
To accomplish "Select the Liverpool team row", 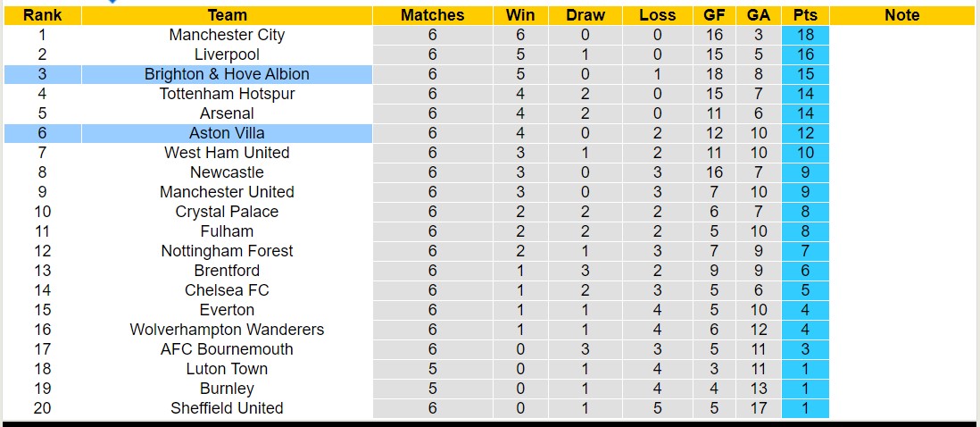I will tap(227, 54).
